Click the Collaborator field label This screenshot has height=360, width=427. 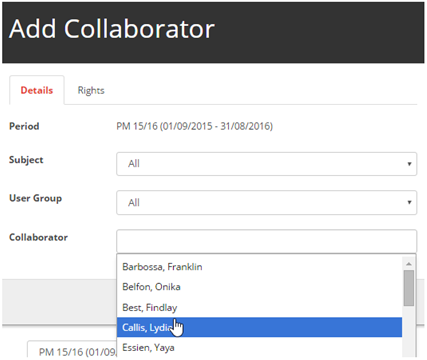tap(38, 237)
